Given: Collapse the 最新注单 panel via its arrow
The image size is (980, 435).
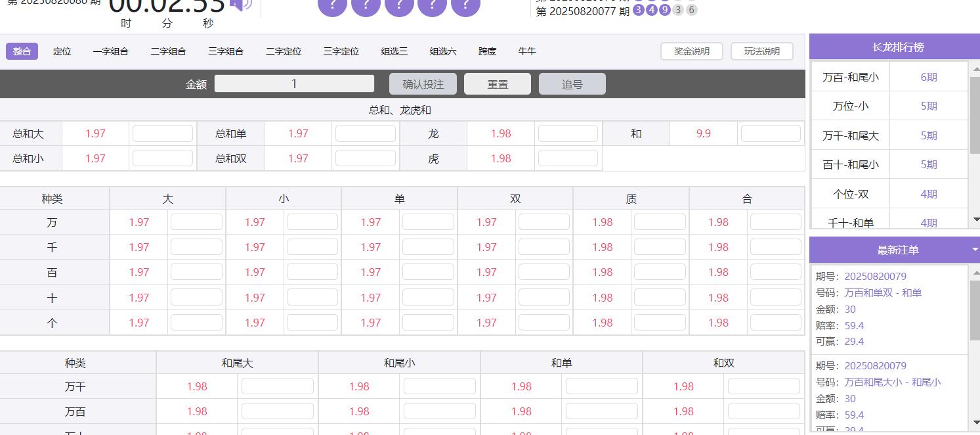Looking at the screenshot, I should pyautogui.click(x=974, y=250).
